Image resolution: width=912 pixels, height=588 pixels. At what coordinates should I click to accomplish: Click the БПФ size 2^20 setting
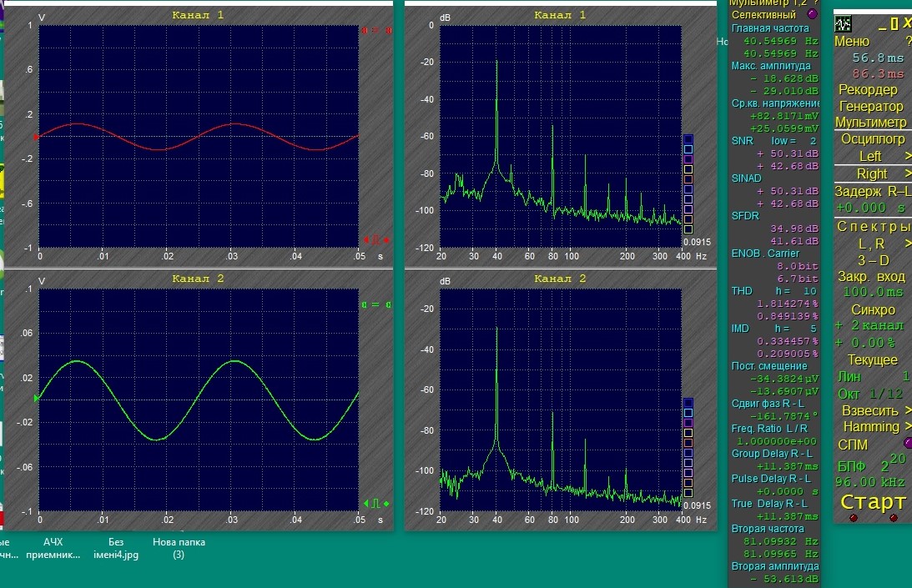point(871,464)
